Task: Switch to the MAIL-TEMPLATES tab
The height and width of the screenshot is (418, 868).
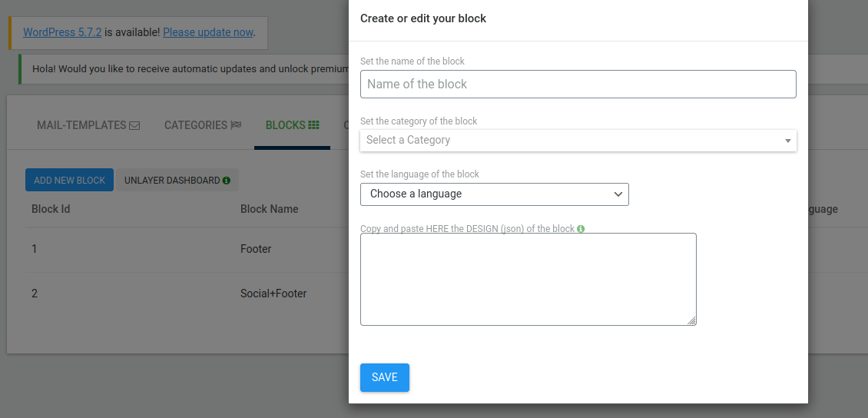Action: coord(88,125)
